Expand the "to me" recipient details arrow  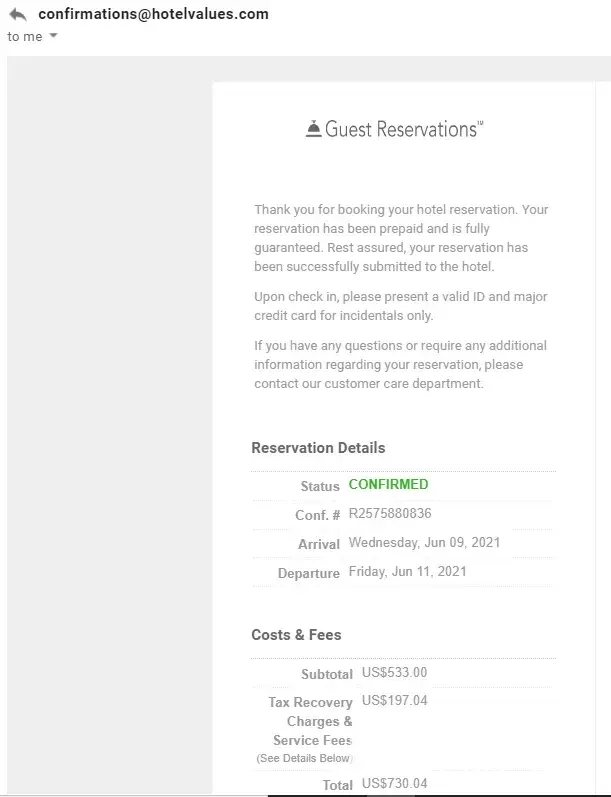[53, 37]
